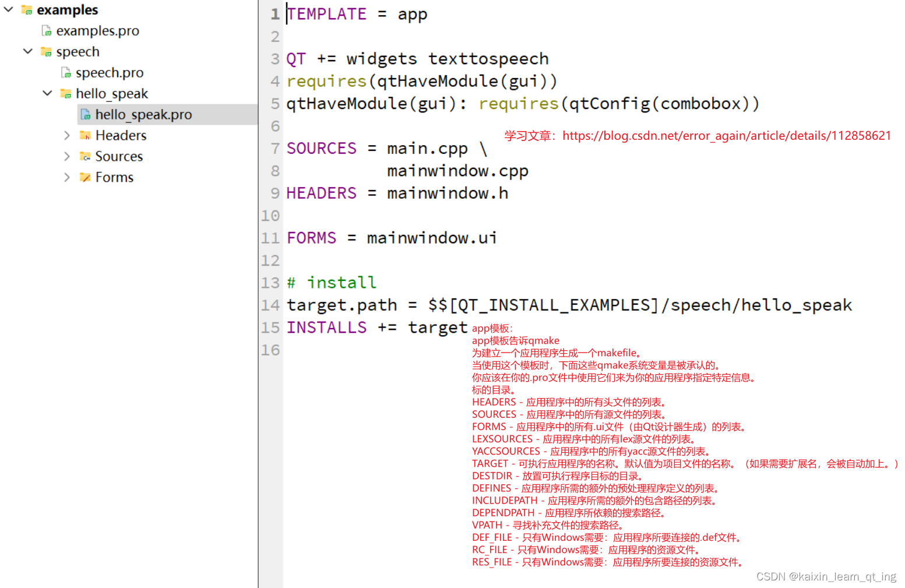Image resolution: width=905 pixels, height=588 pixels.
Task: Expand the Forms folder
Action: click(67, 177)
